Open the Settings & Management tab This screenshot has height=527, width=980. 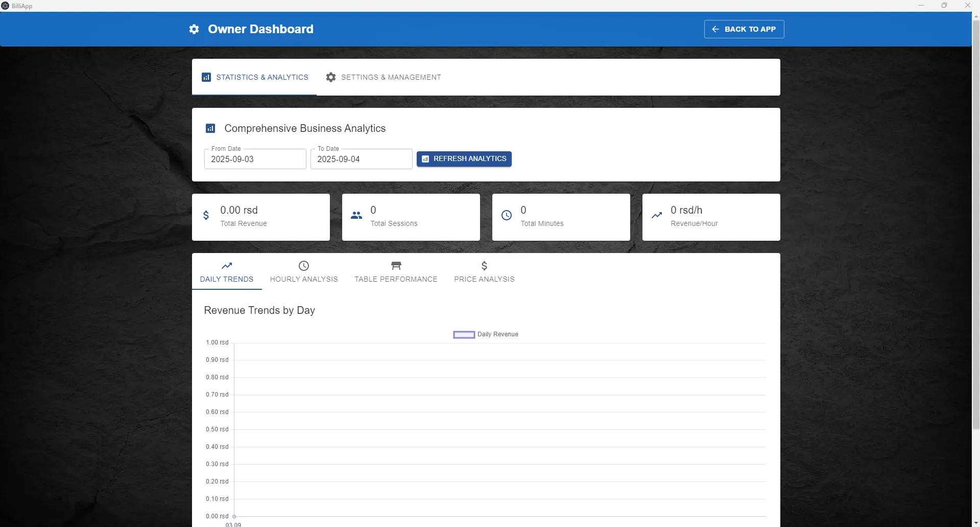pos(383,77)
